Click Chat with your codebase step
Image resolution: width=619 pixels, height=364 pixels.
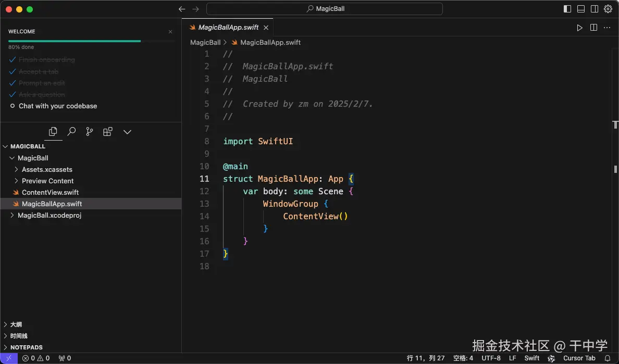click(x=58, y=106)
